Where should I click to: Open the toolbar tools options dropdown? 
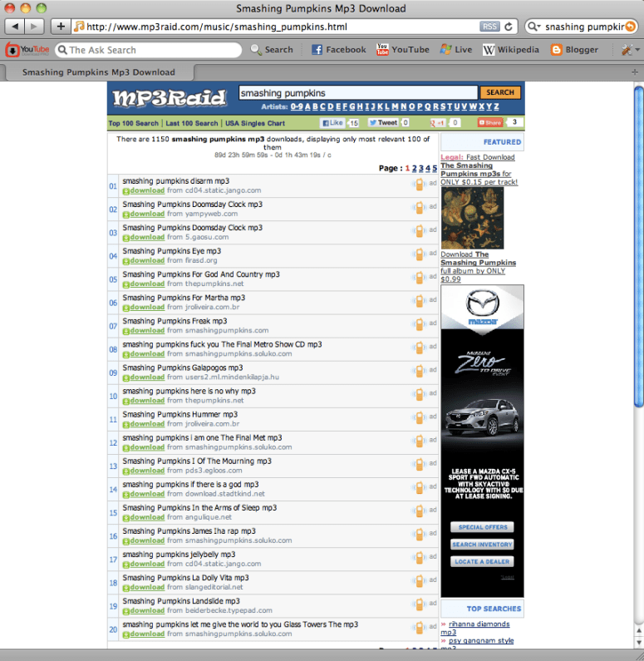[x=630, y=50]
